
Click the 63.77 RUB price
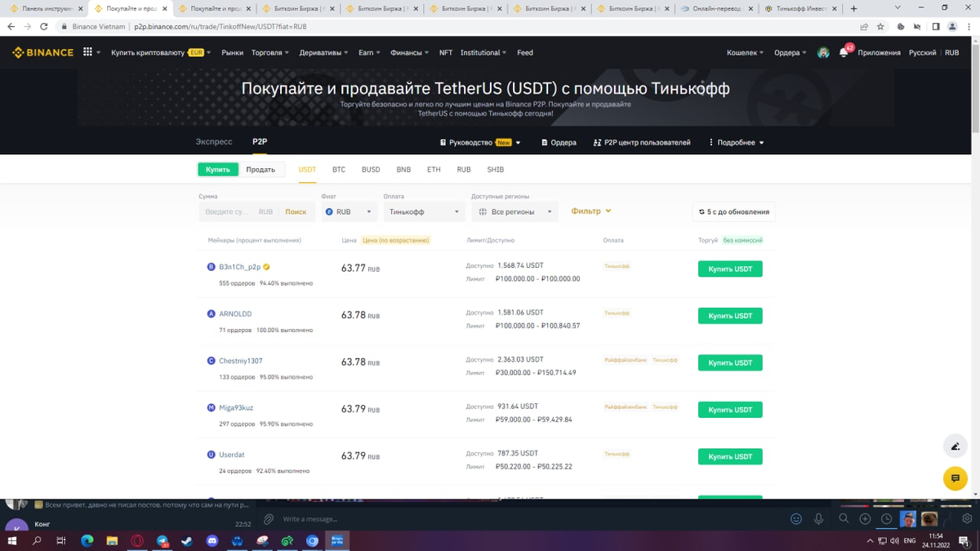(360, 269)
